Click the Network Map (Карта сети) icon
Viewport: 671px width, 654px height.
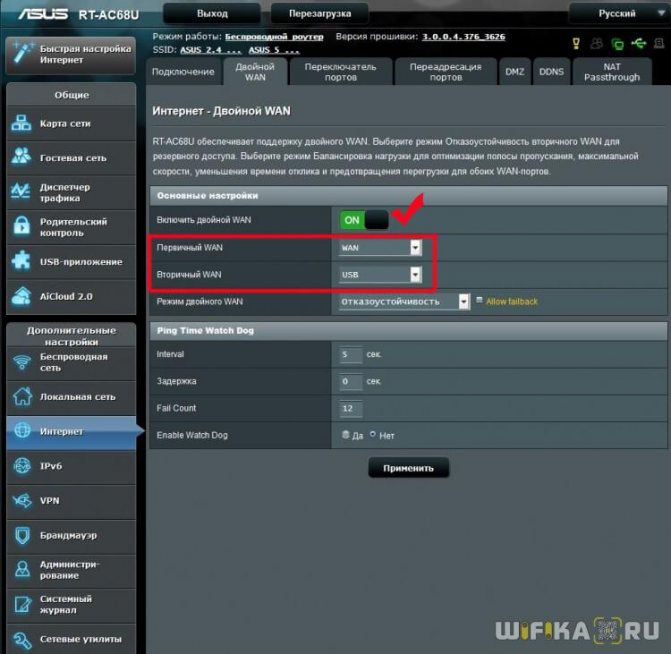[x=21, y=123]
